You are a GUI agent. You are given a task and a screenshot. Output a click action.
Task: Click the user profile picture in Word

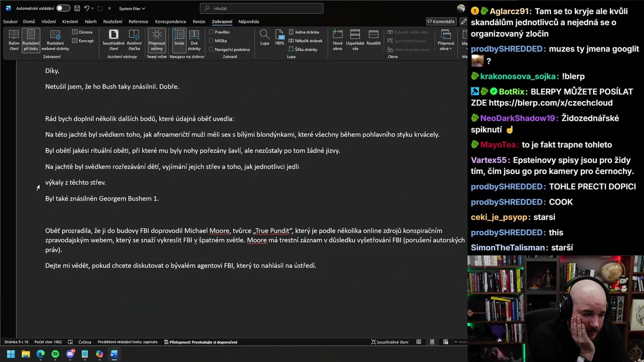click(x=461, y=9)
